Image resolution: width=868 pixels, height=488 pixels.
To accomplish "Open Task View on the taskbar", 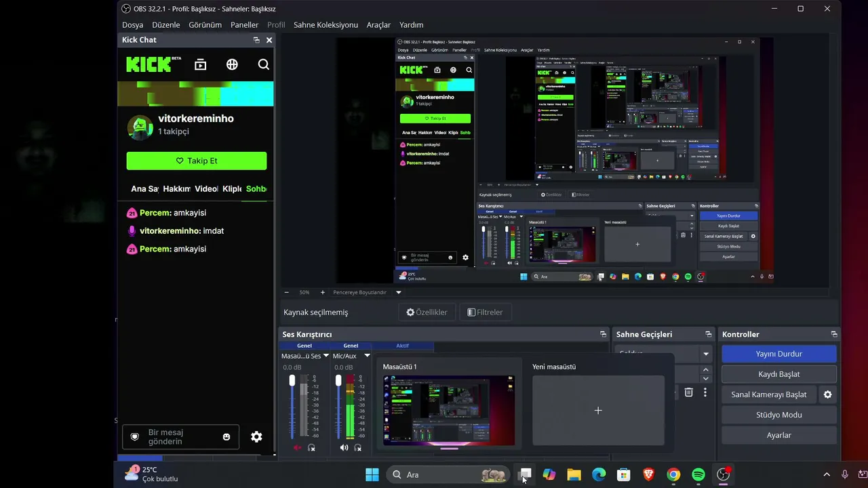I will click(525, 474).
